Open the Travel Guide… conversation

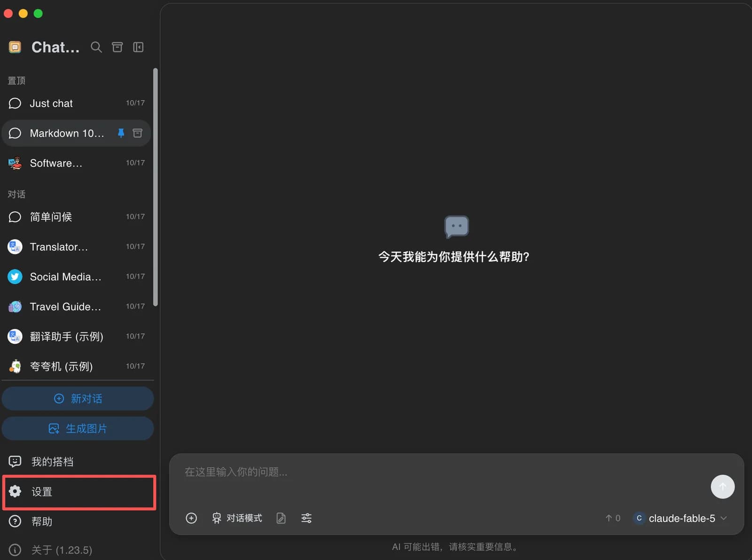coord(77,307)
